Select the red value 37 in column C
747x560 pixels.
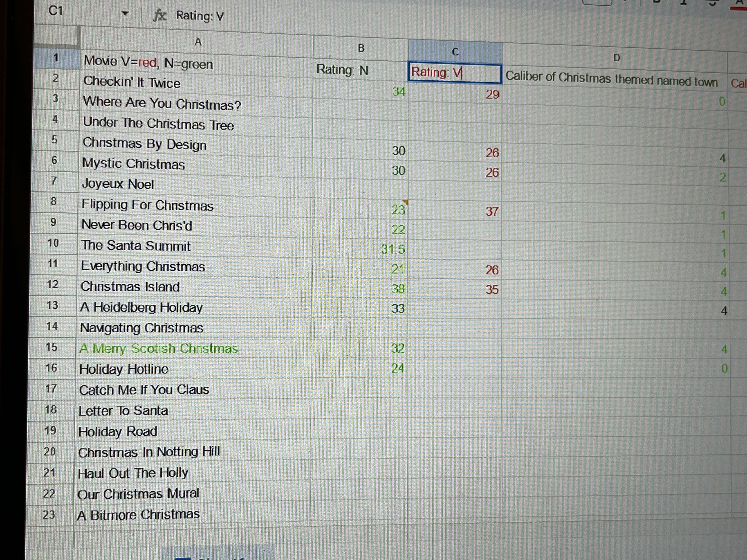click(x=492, y=212)
